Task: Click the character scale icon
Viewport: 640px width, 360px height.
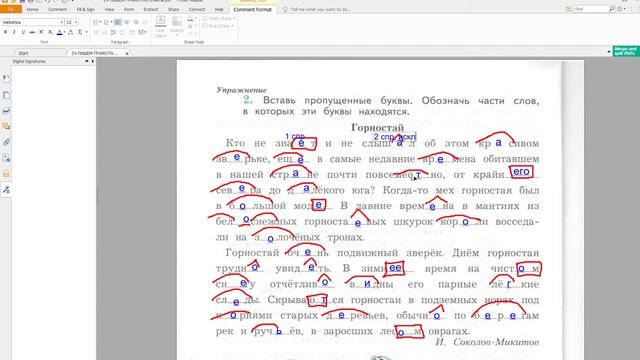Action: (80, 32)
